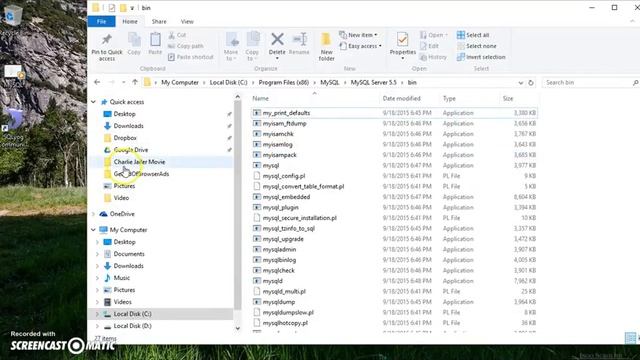Switch to the View tab
The image size is (640, 360).
coord(187,22)
